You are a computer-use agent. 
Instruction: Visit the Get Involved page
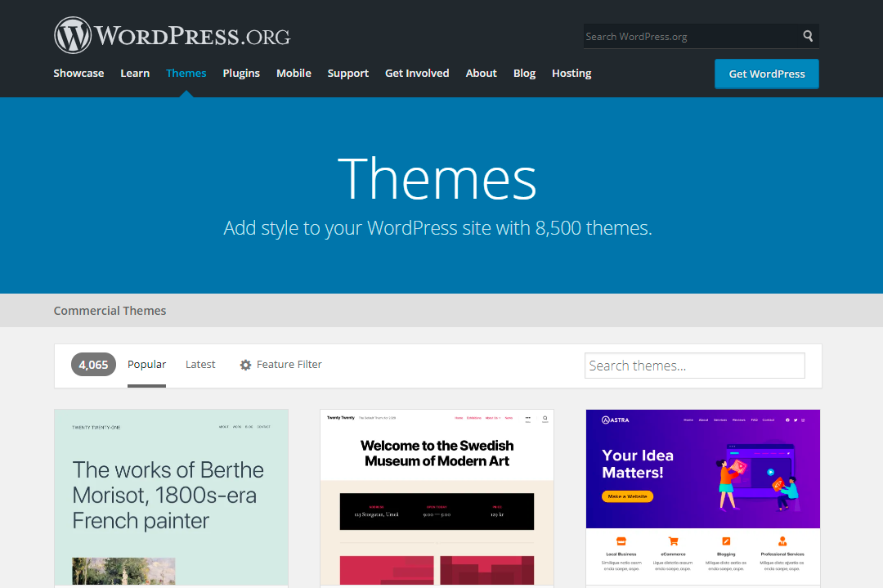[x=417, y=73]
